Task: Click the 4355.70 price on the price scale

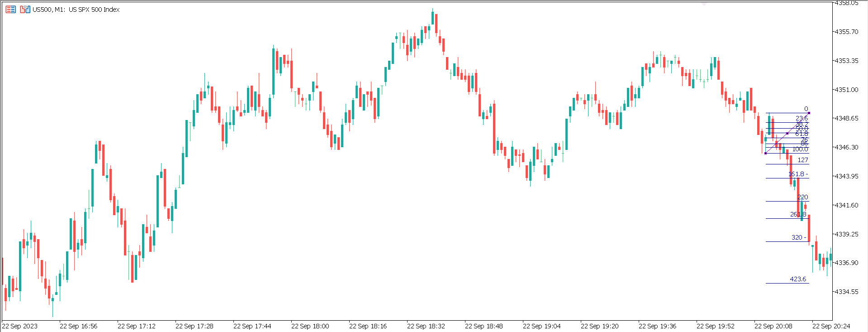Action: 846,32
